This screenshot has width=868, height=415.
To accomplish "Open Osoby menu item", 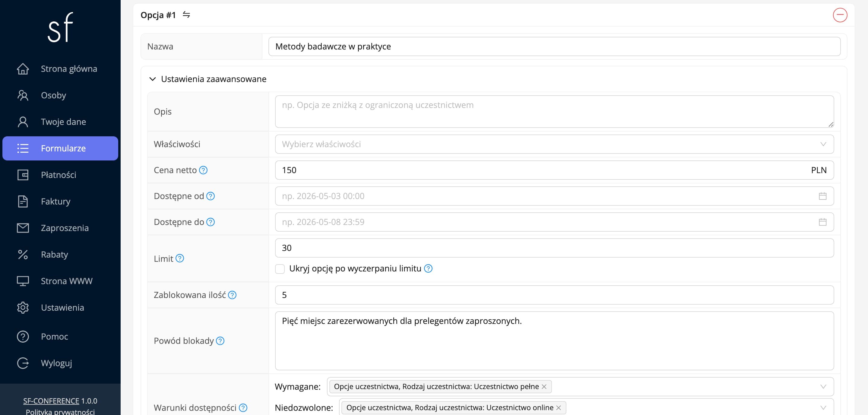I will [60, 95].
